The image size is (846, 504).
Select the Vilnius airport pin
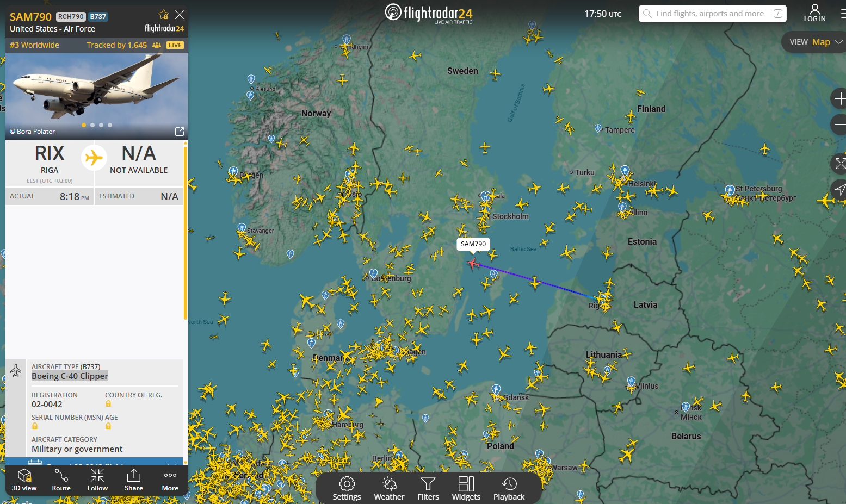tap(631, 382)
